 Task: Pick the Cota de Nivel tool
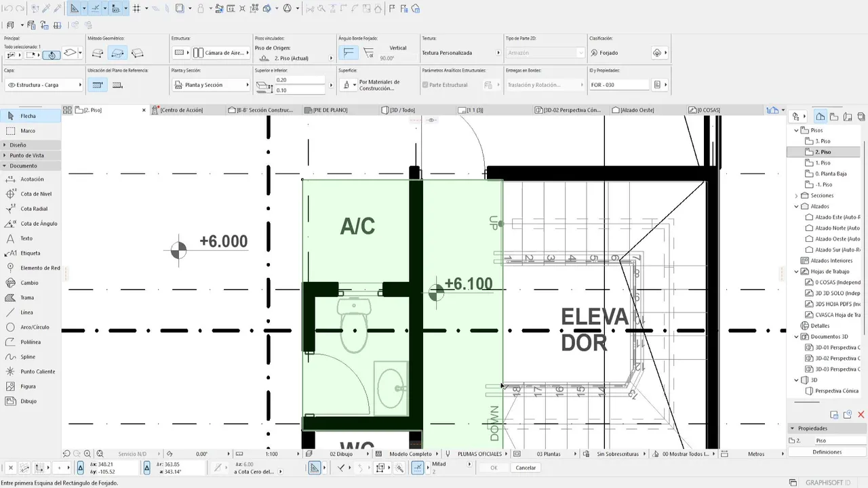click(31, 194)
